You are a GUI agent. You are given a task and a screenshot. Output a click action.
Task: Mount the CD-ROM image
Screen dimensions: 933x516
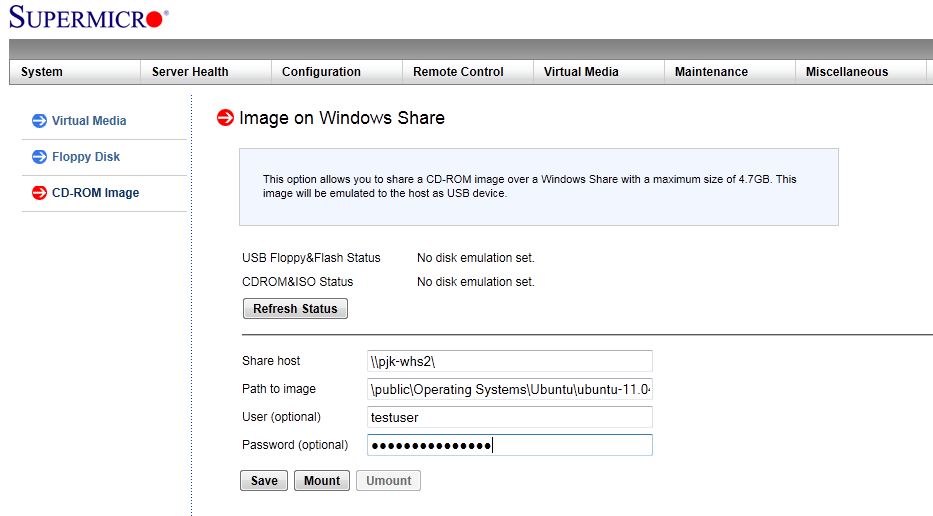click(322, 481)
